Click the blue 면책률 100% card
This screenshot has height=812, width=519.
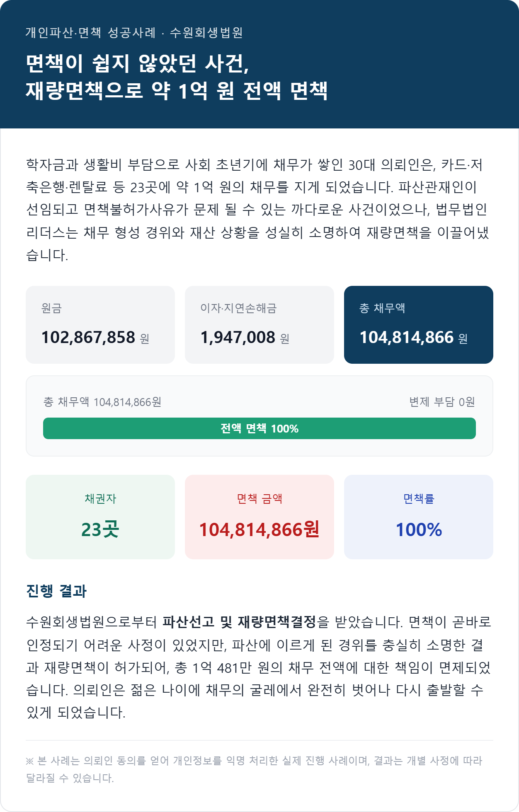[x=419, y=517]
